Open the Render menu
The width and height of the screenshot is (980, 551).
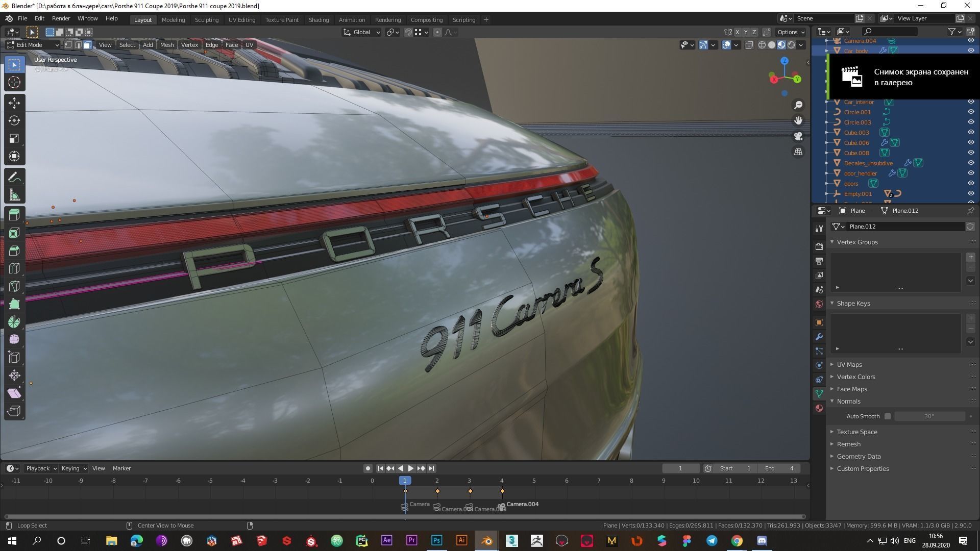coord(61,18)
